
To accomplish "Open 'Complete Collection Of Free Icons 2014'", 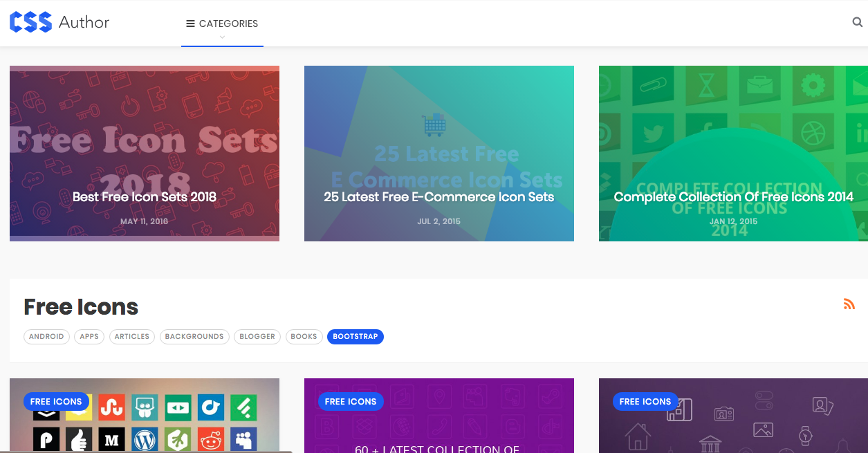I will (733, 197).
